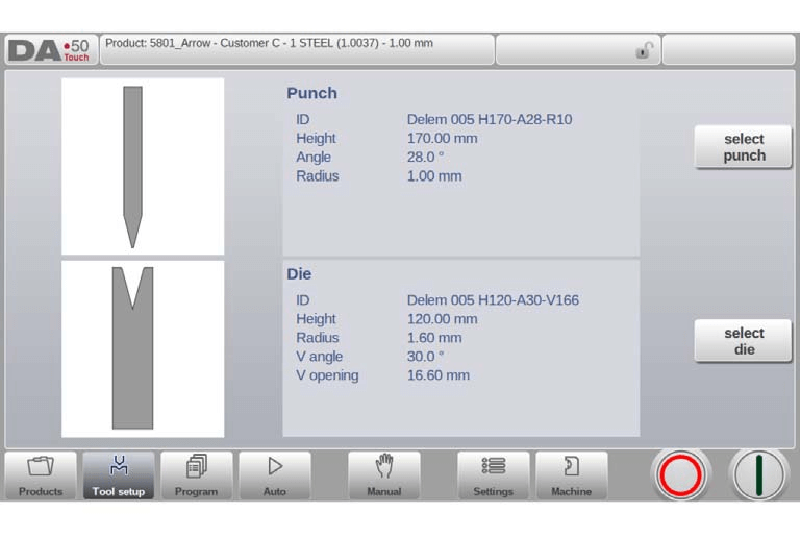Click the die profile drawing
This screenshot has height=533, width=800.
[x=133, y=348]
